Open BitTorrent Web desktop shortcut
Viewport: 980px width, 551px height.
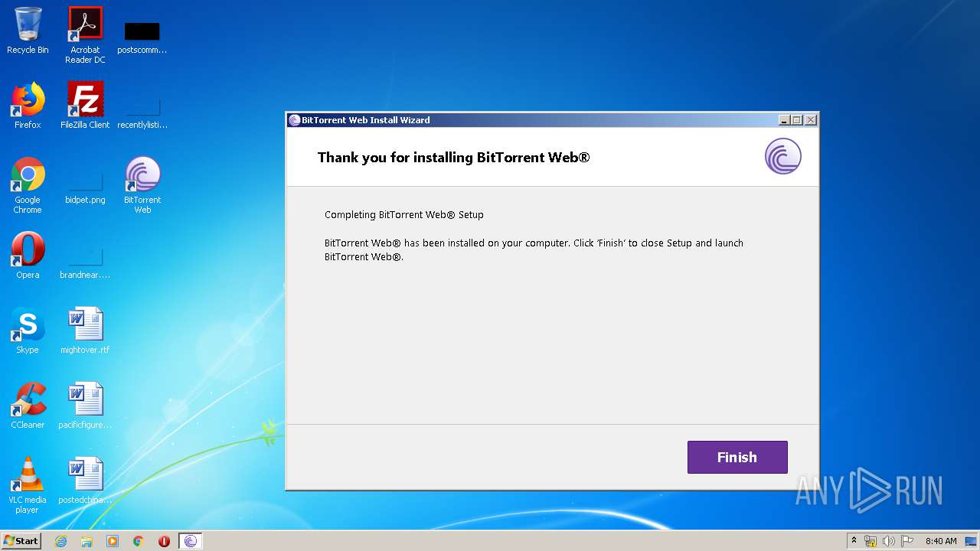[x=142, y=185]
